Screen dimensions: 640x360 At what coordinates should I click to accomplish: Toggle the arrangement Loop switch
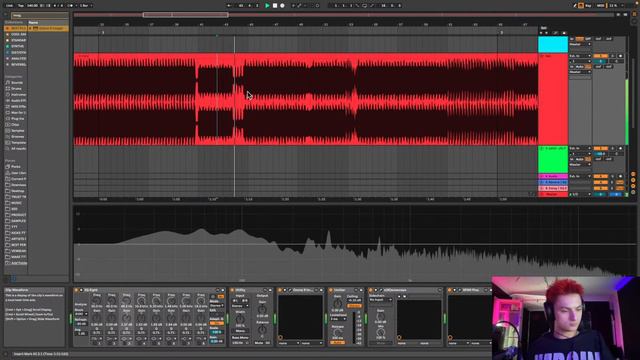(x=364, y=6)
